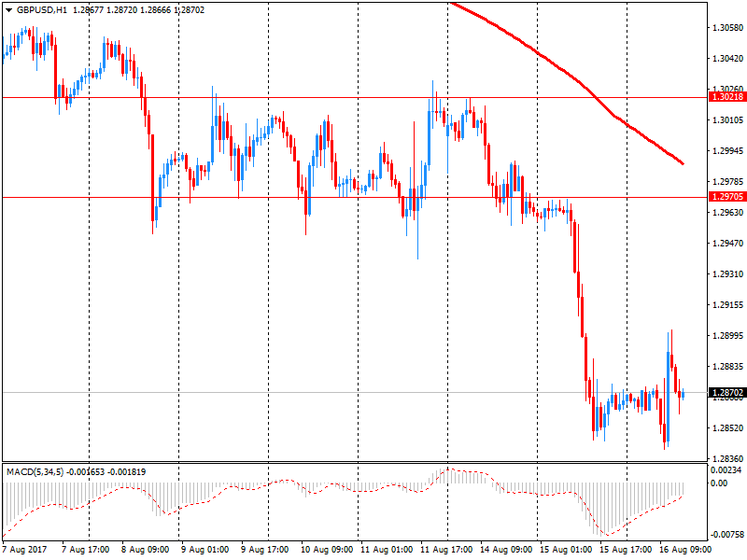The width and height of the screenshot is (747, 560).
Task: Open the chart dropdown triangle beside GBPUSD,H1
Action: (8, 10)
